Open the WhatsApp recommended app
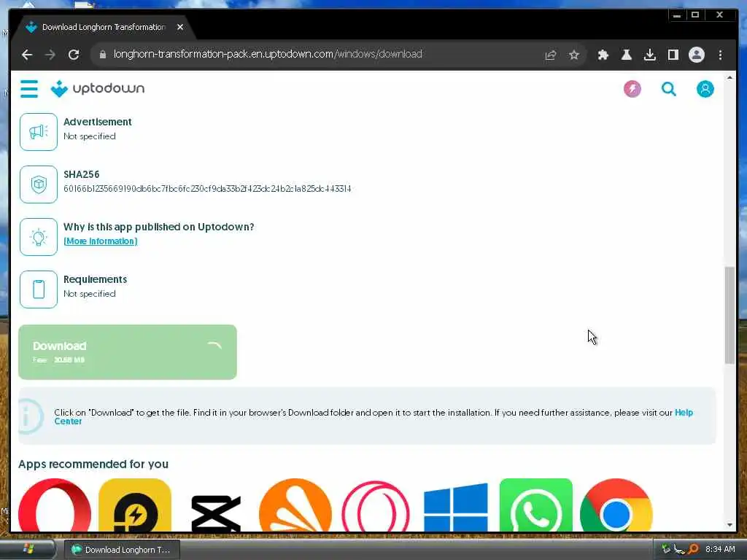Image resolution: width=747 pixels, height=560 pixels. [x=536, y=505]
